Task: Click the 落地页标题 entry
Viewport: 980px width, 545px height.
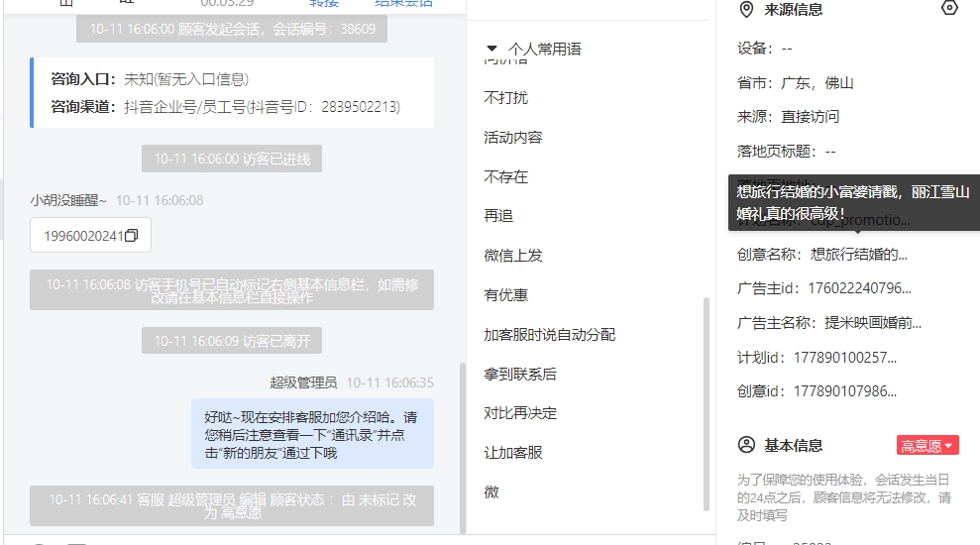Action: [786, 152]
